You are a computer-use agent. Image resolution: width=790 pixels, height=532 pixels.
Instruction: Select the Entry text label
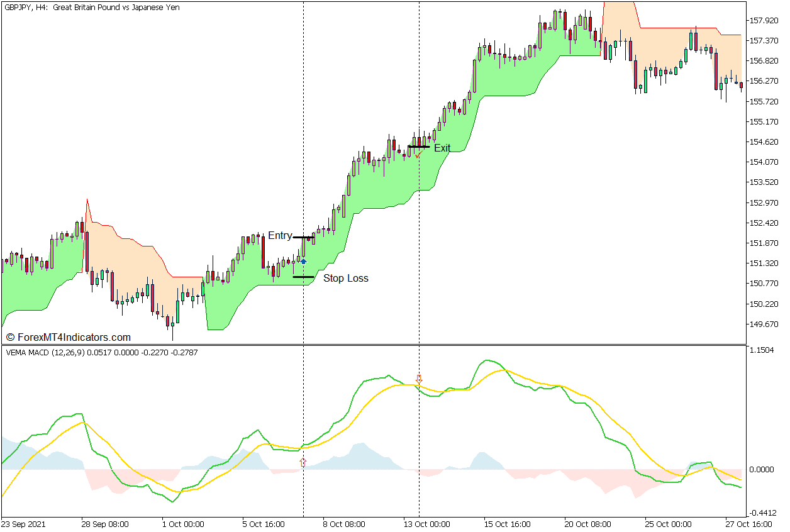[x=280, y=236]
